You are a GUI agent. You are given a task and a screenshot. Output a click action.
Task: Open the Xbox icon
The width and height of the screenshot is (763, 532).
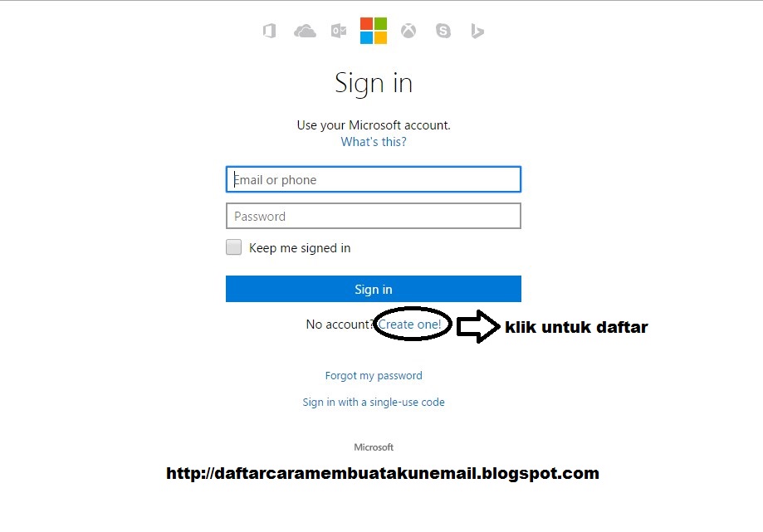[408, 31]
